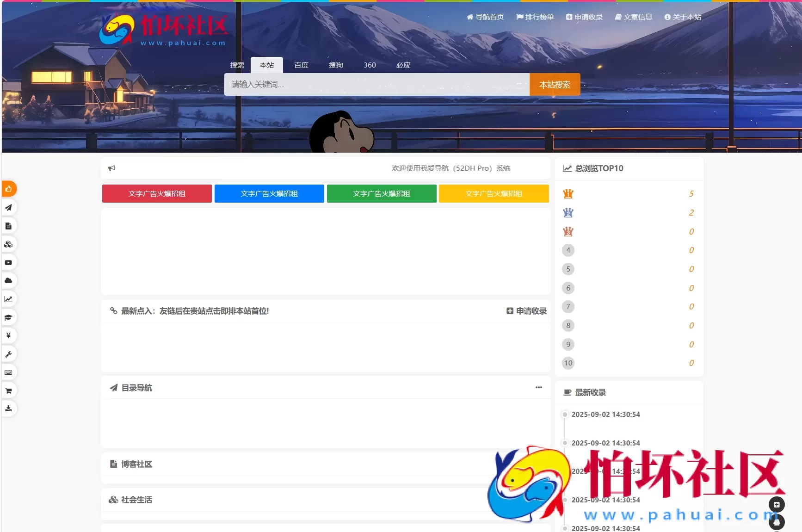Open 排行榜单 in the top navigation
Screen dimensions: 802x532
point(535,17)
